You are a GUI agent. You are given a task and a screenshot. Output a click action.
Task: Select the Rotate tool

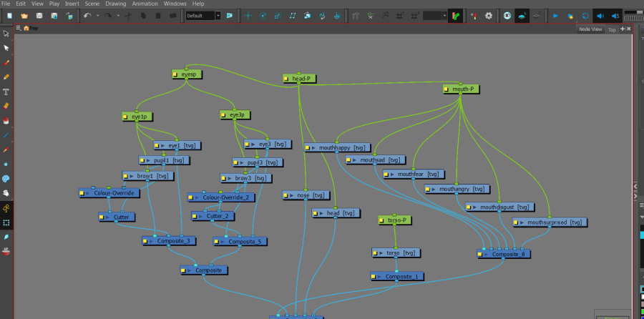click(x=263, y=16)
